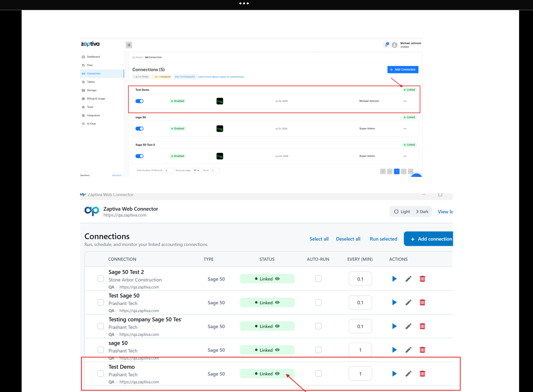Click the eye icon in Sage 50 Test 2 Linked status

277,279
